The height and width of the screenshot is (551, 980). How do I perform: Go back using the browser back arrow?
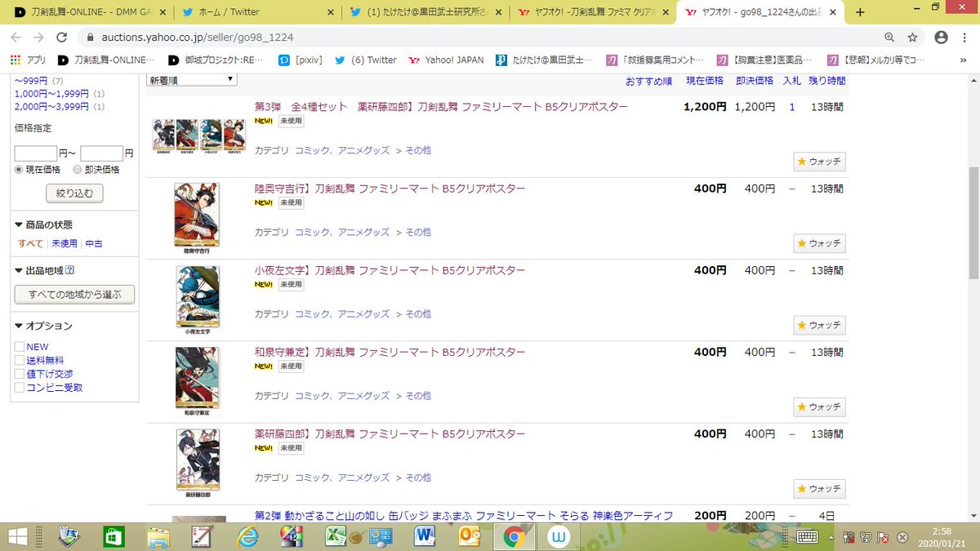16,38
